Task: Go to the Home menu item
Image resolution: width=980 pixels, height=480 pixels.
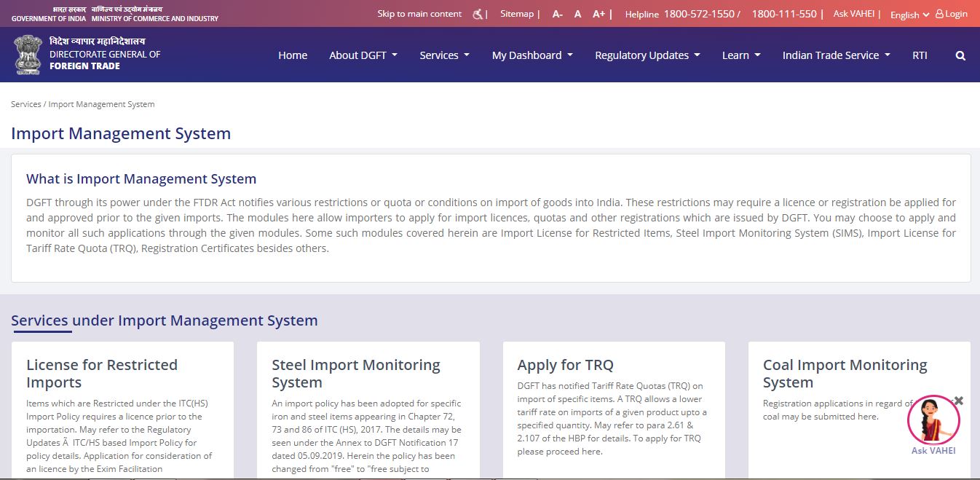Action: (x=292, y=55)
